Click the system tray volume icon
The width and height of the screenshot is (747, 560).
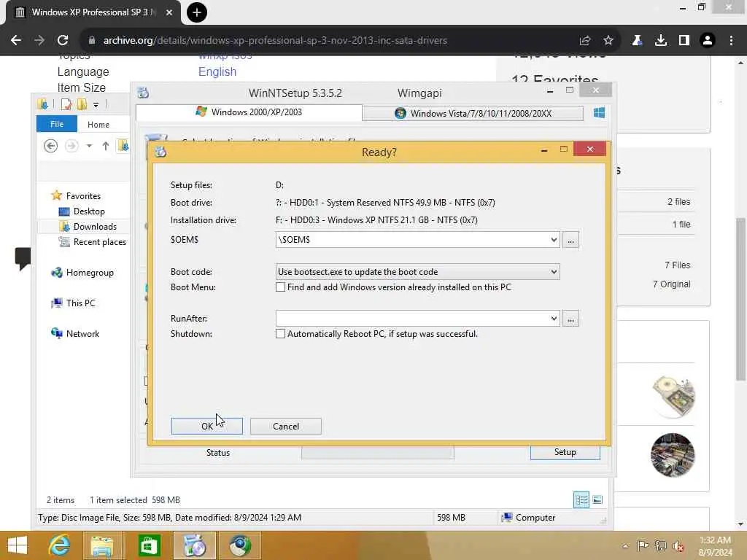point(678,545)
